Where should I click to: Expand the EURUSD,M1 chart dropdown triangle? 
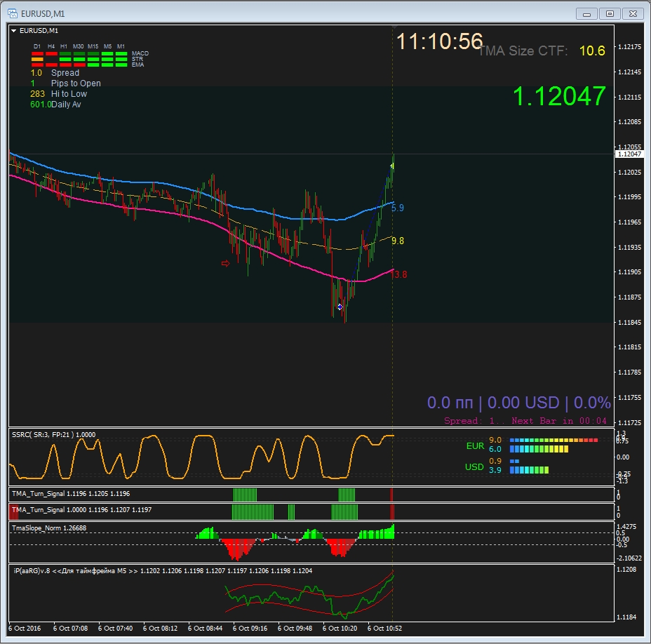pyautogui.click(x=14, y=31)
